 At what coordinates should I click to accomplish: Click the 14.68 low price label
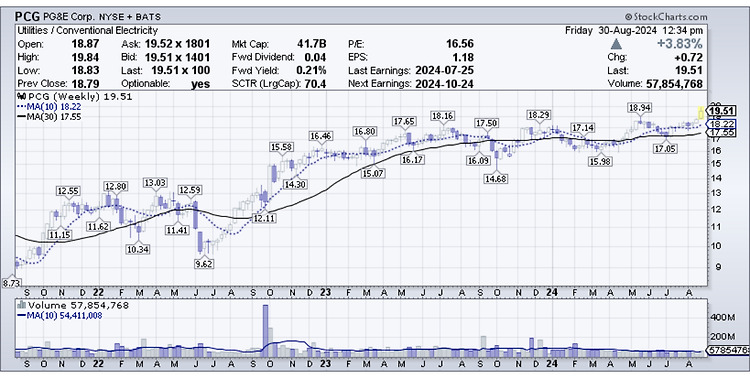497,178
